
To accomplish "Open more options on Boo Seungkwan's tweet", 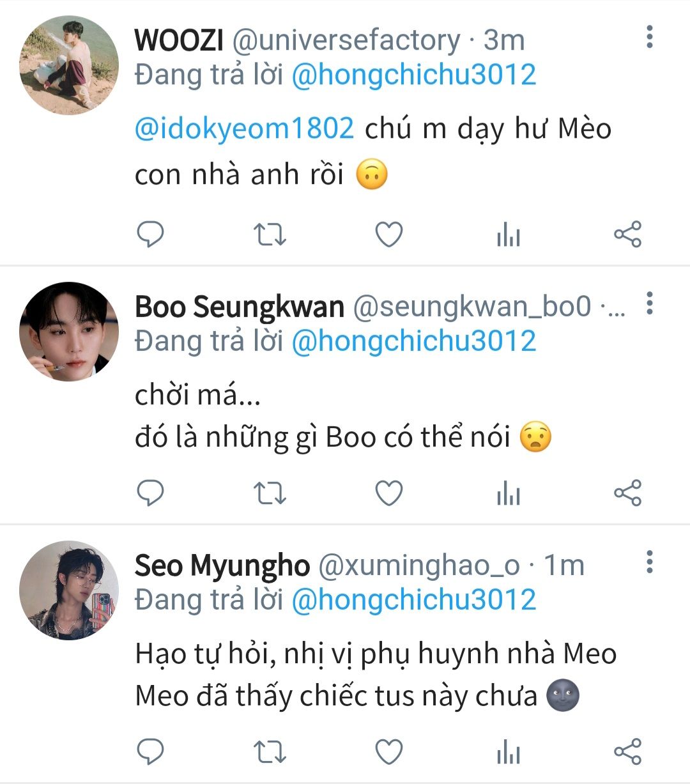I will tap(649, 303).
